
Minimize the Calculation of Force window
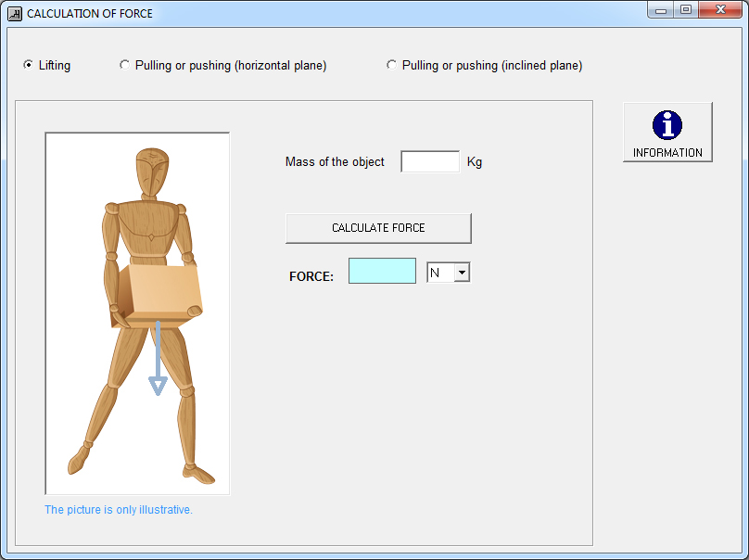[x=661, y=10]
